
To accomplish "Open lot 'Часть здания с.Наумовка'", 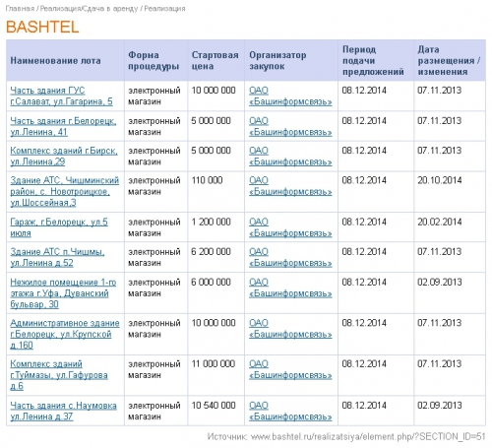I will pyautogui.click(x=63, y=412).
